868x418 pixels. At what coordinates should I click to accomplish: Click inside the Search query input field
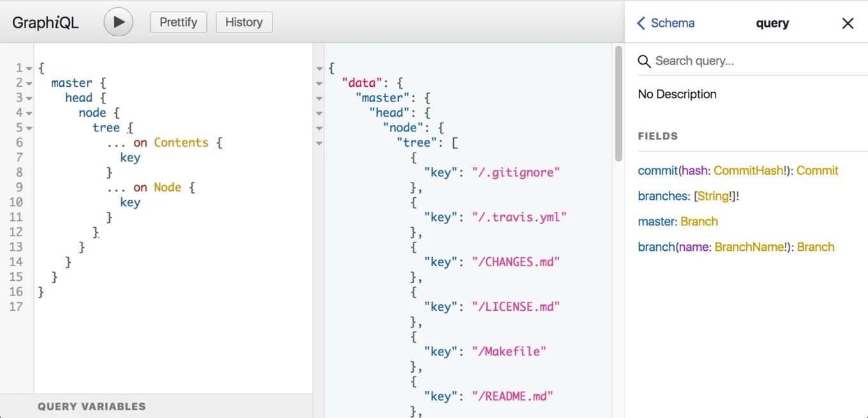pyautogui.click(x=702, y=61)
